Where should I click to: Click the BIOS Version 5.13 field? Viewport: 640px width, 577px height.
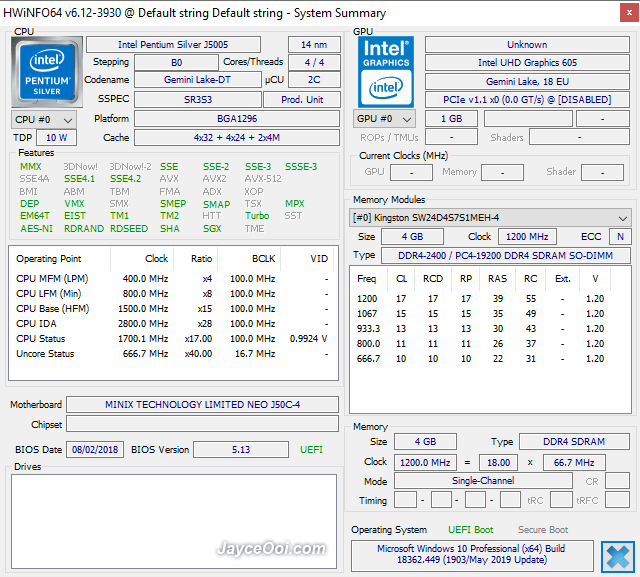point(241,450)
